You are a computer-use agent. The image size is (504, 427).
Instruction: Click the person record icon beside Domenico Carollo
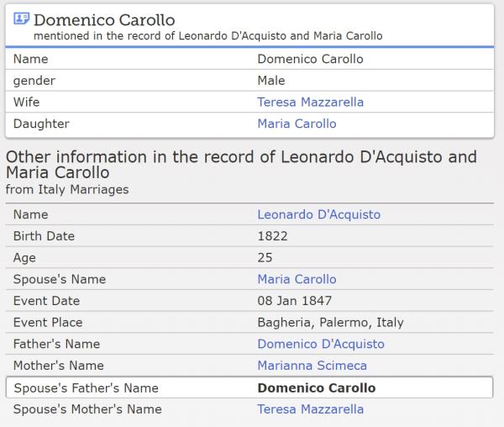(22, 19)
